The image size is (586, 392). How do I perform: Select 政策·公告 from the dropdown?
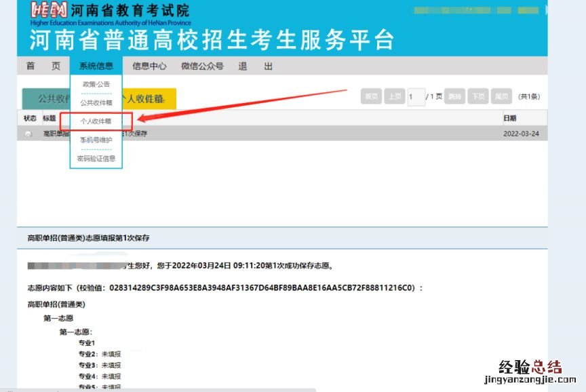click(x=96, y=84)
